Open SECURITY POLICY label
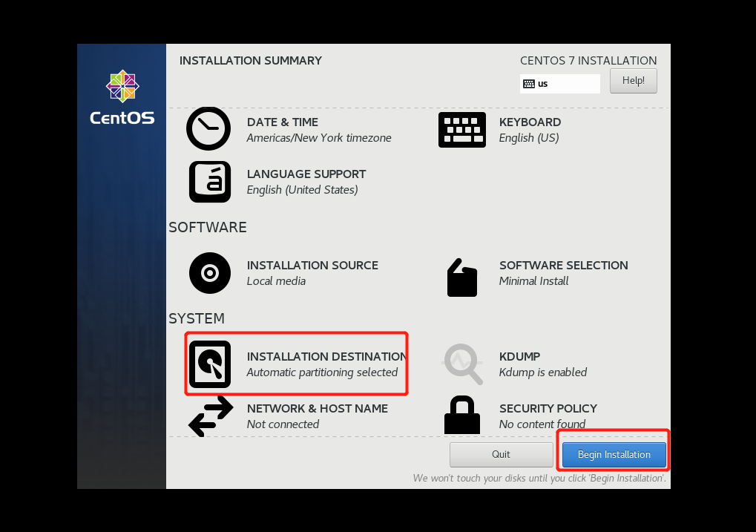 (x=548, y=409)
